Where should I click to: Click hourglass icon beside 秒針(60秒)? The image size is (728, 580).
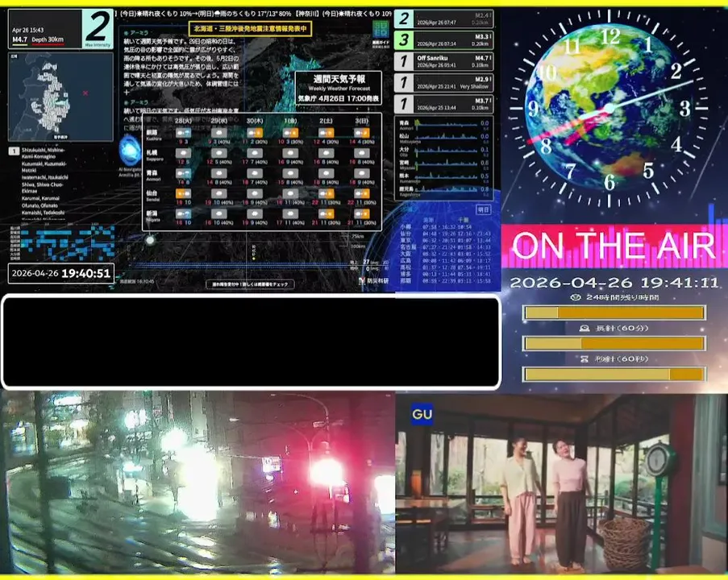pos(584,358)
